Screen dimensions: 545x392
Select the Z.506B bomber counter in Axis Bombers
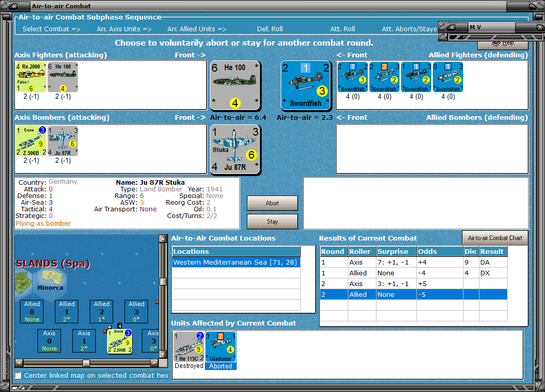pos(31,141)
